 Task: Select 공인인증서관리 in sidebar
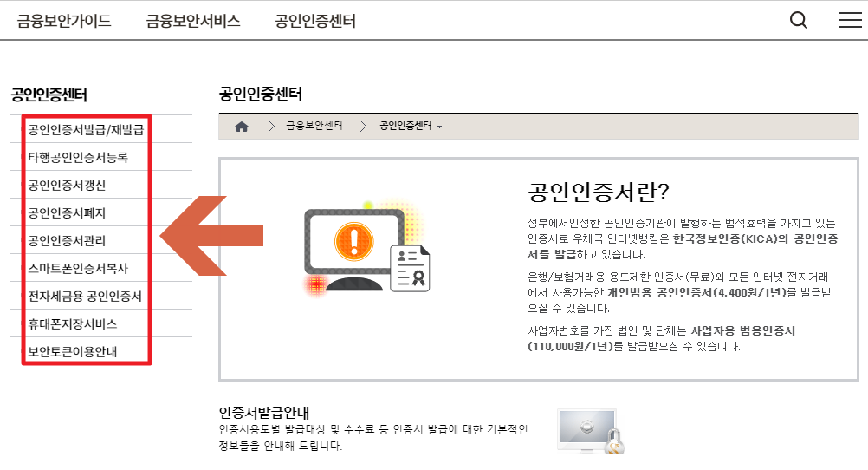[67, 240]
